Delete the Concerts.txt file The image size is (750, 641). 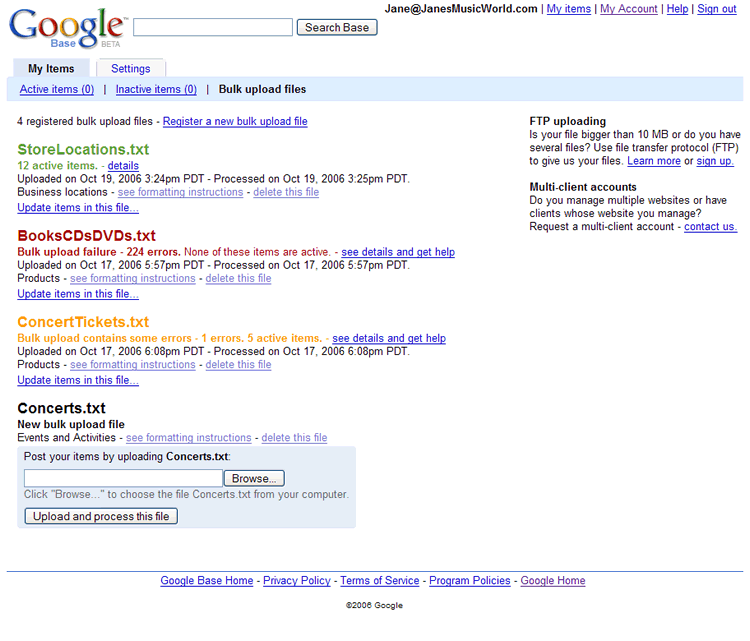[x=294, y=438]
